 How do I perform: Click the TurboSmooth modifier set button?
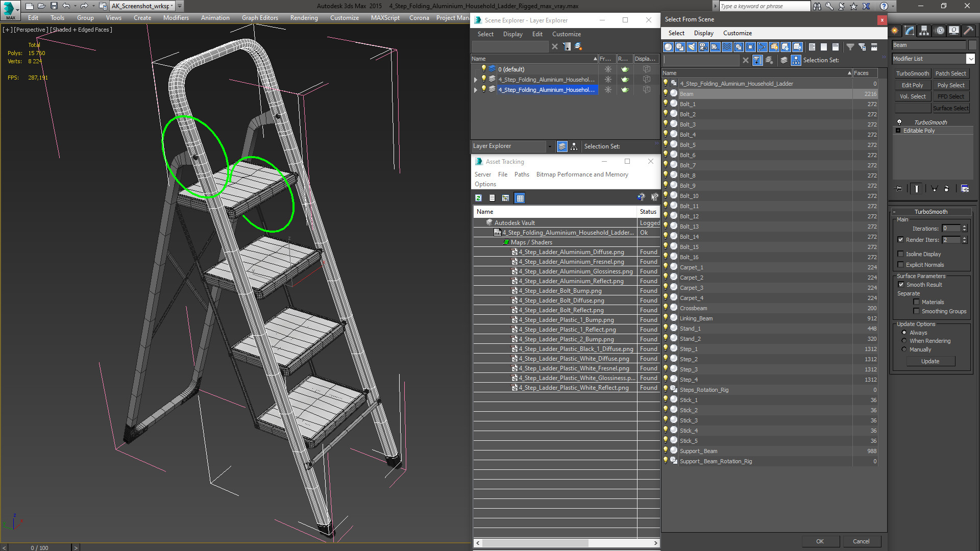(x=912, y=73)
